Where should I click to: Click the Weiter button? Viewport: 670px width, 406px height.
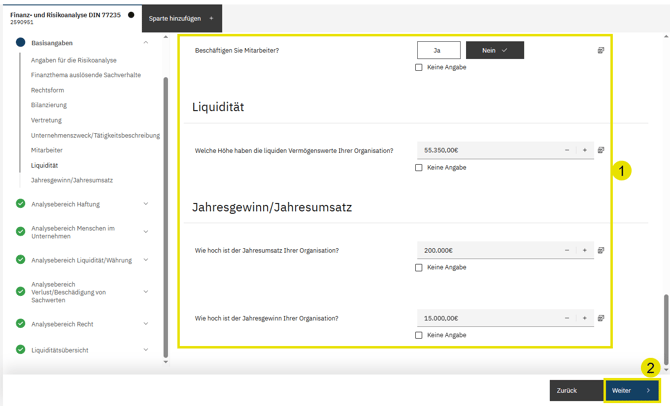pyautogui.click(x=632, y=390)
